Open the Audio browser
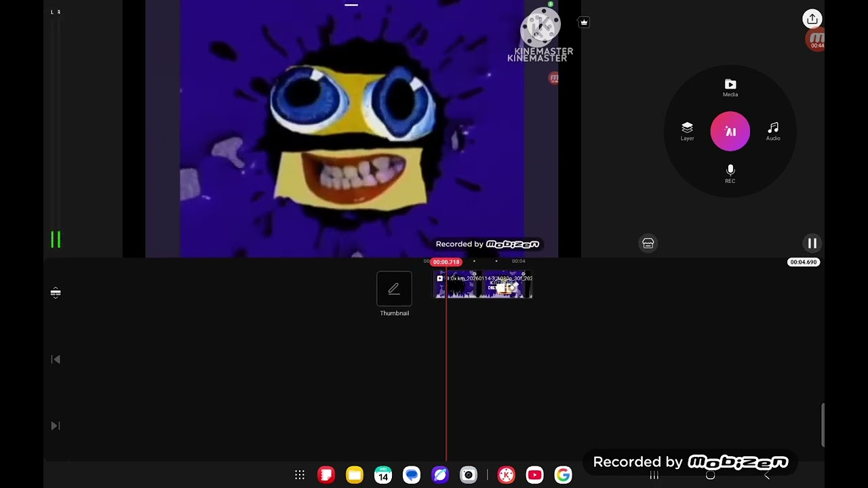Image resolution: width=868 pixels, height=488 pixels. [x=773, y=131]
